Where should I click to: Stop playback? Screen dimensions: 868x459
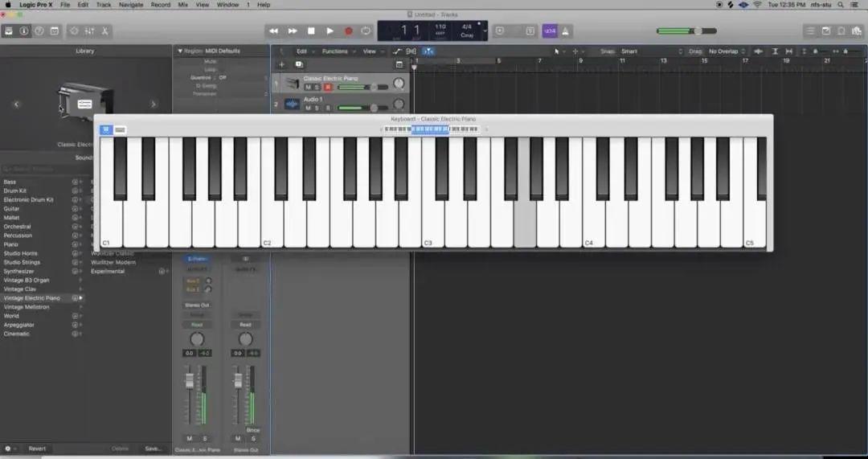[311, 31]
